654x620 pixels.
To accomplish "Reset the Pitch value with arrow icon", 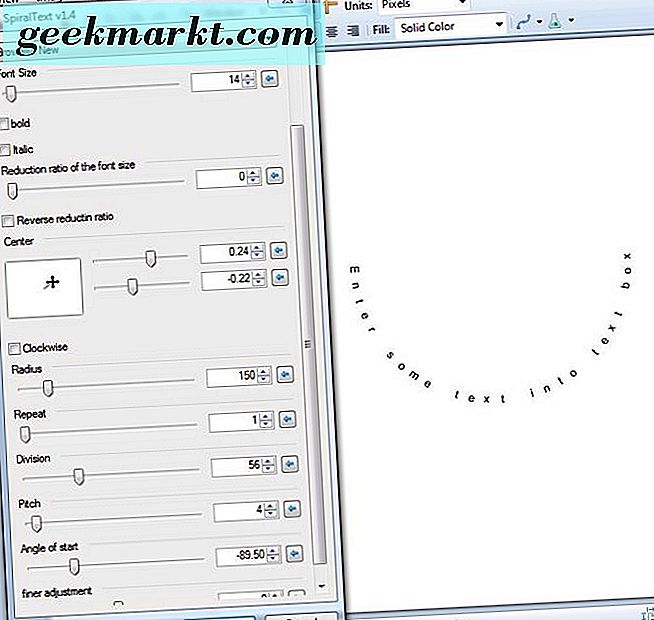I will [291, 510].
